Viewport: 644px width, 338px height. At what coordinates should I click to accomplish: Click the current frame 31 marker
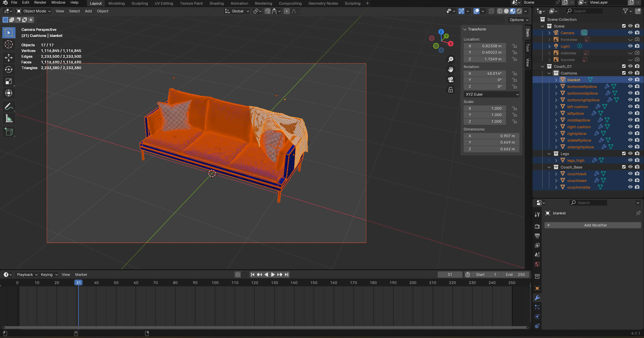[78, 283]
